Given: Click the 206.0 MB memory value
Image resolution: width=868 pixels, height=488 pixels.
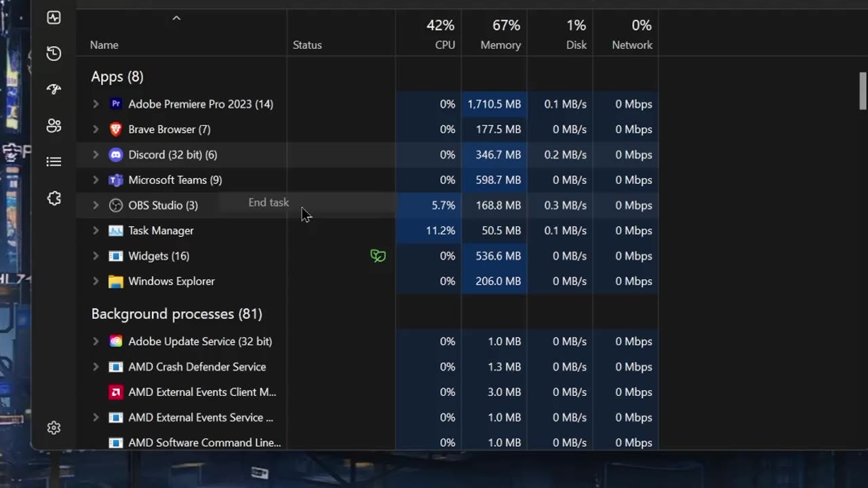Looking at the screenshot, I should pyautogui.click(x=498, y=281).
